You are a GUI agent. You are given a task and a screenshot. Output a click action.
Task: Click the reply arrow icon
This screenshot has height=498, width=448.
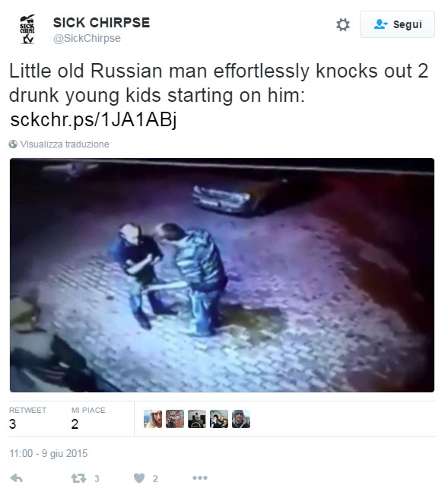[16, 478]
